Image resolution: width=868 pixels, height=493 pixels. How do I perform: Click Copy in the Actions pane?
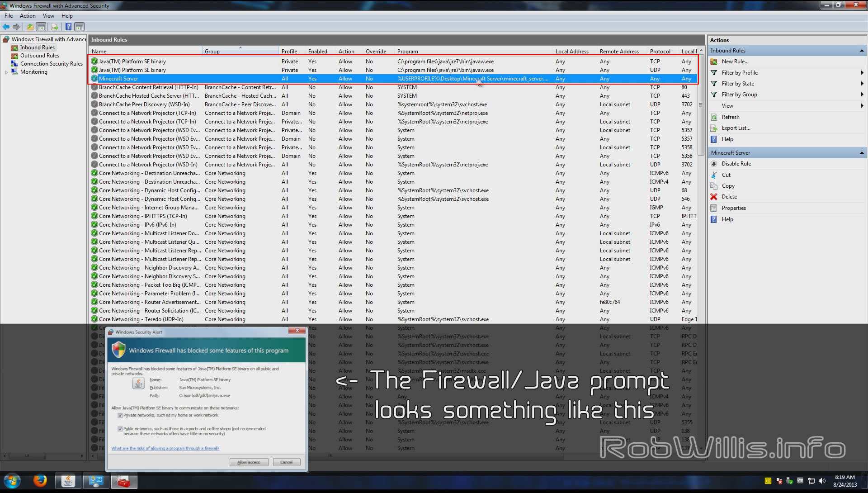(x=728, y=186)
